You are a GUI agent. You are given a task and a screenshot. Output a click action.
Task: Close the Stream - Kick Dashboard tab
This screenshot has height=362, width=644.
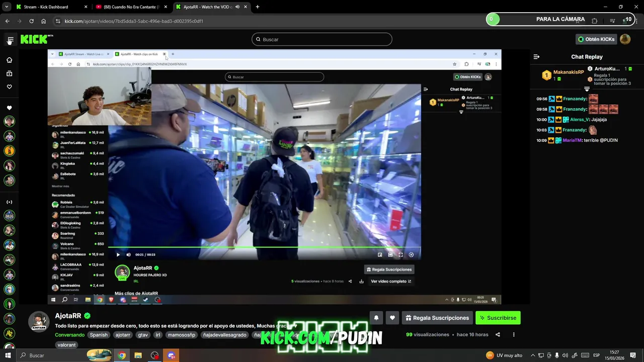click(x=86, y=7)
